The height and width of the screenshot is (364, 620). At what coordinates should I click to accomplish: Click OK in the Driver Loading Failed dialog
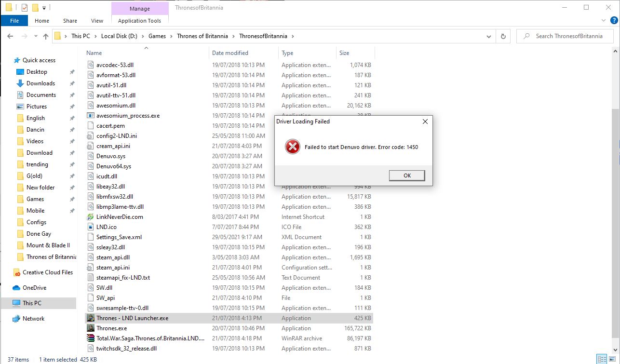[407, 175]
